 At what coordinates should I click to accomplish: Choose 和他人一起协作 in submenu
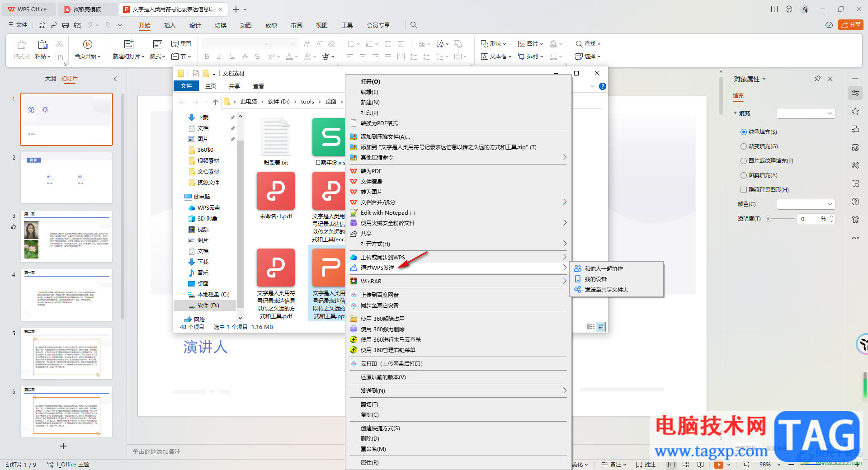point(617,269)
